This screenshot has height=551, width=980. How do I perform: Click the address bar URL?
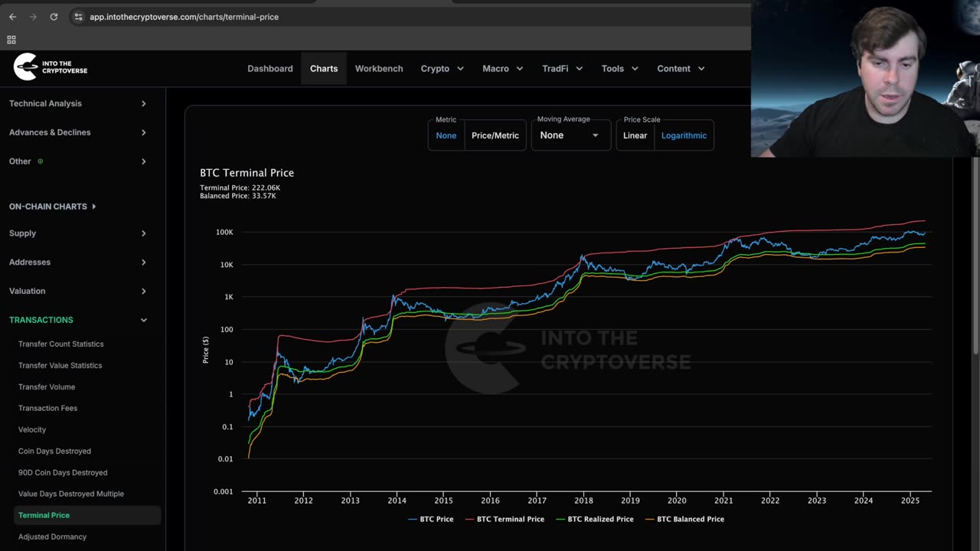click(184, 17)
